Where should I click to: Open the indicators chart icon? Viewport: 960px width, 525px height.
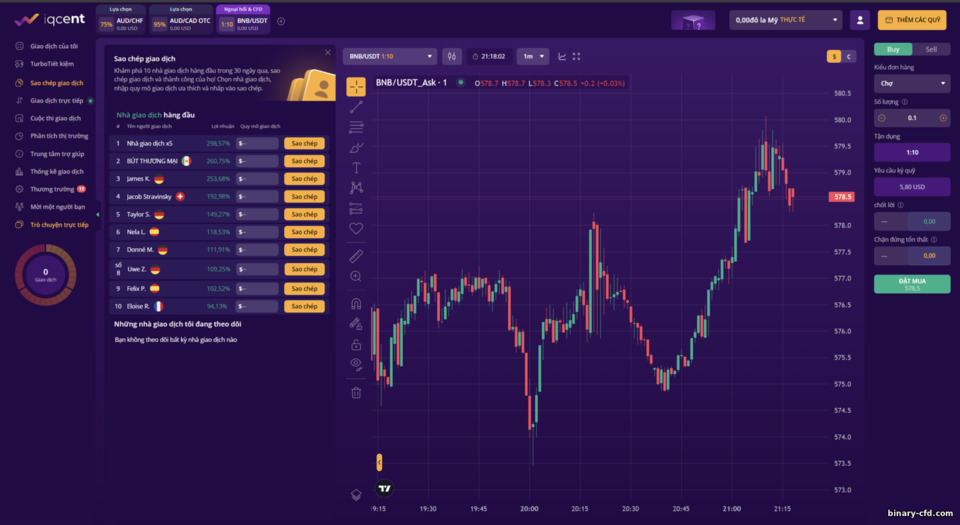point(562,56)
